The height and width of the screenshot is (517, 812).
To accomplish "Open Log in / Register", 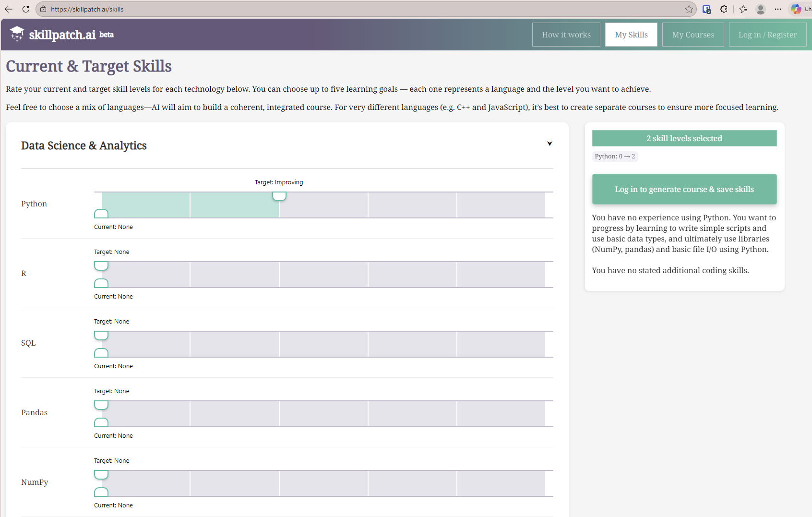I will pos(767,35).
